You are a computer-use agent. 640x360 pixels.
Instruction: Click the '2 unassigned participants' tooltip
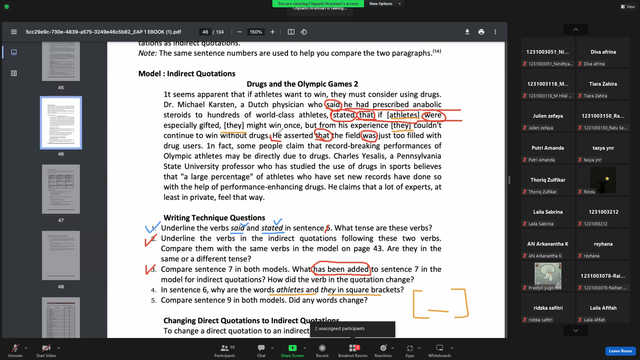pyautogui.click(x=353, y=329)
